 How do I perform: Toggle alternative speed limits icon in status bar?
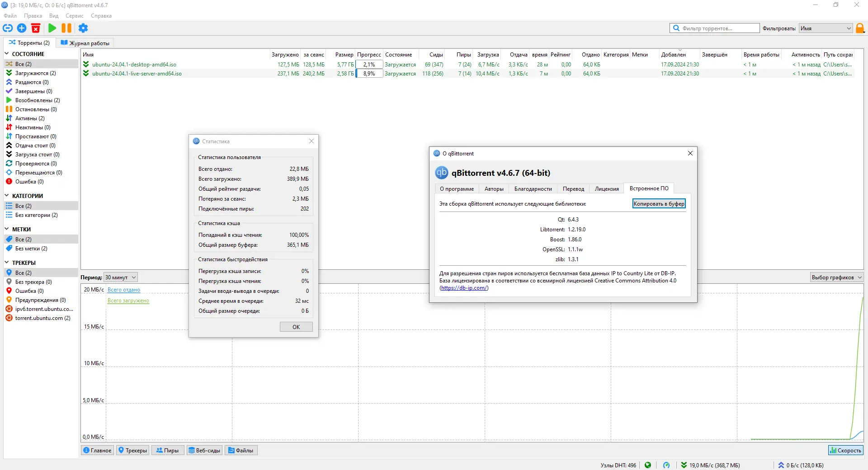(x=666, y=465)
